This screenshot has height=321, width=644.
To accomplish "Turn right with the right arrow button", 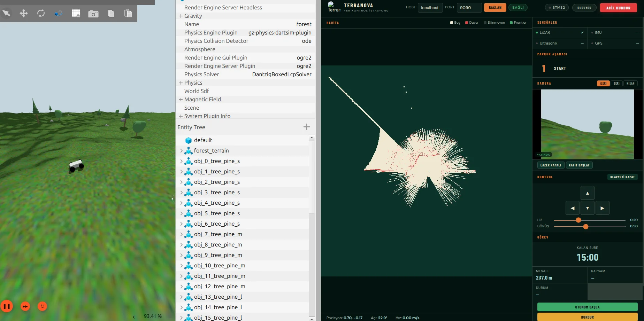I will click(603, 208).
